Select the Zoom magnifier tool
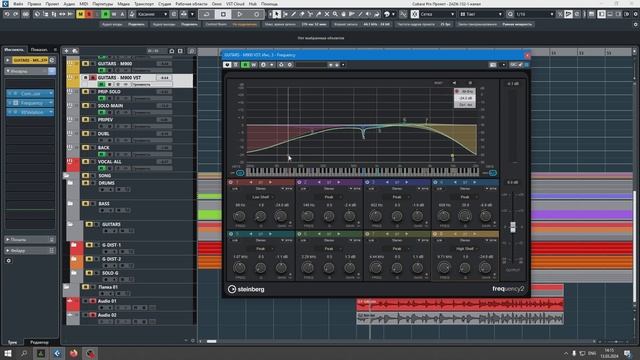 pyautogui.click(x=335, y=14)
